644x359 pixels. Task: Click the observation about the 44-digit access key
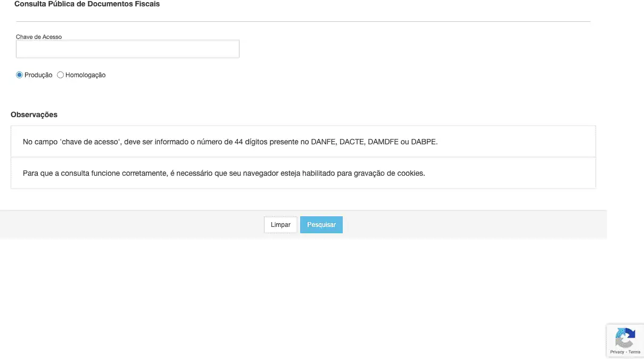tap(230, 142)
